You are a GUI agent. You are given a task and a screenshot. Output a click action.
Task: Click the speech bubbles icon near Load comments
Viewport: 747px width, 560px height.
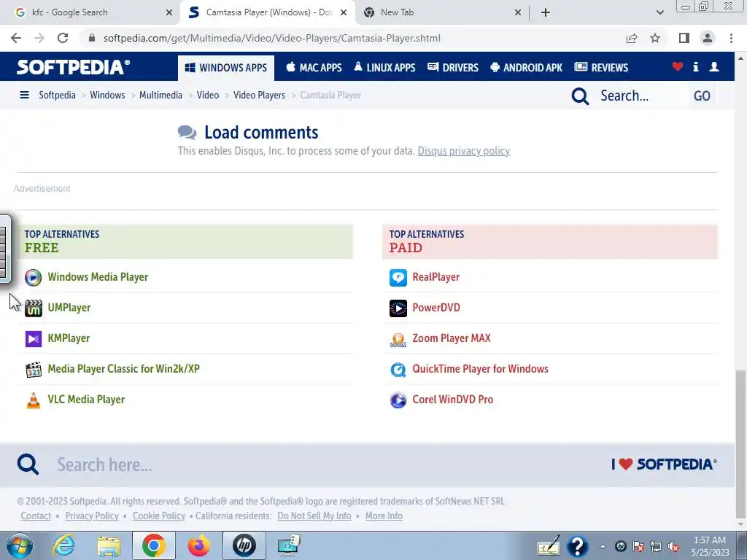coord(187,133)
